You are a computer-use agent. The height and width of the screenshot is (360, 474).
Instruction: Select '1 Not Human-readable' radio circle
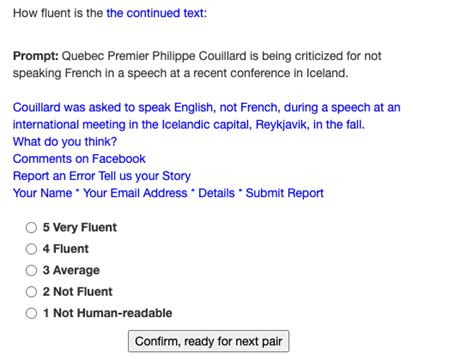pyautogui.click(x=31, y=313)
